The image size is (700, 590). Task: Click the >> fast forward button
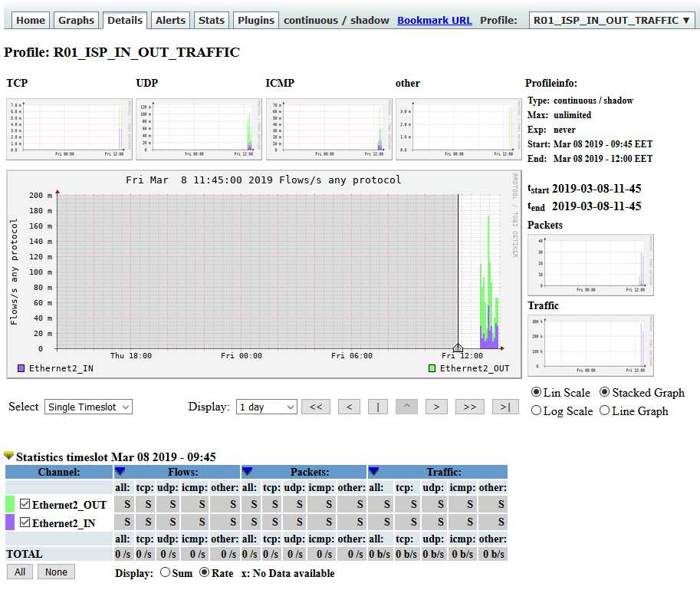coord(470,407)
